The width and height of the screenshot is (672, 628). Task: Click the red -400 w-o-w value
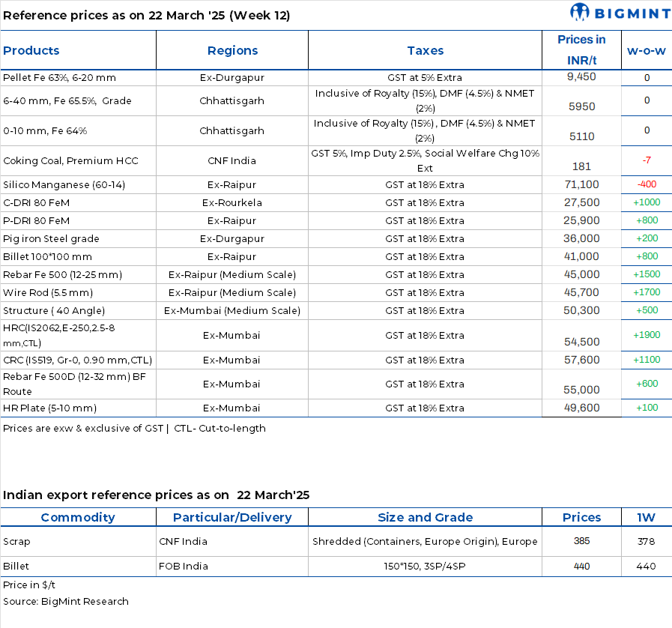[647, 185]
